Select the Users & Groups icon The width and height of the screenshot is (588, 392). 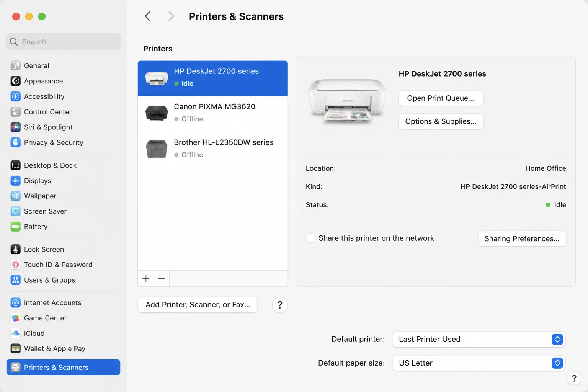15,280
